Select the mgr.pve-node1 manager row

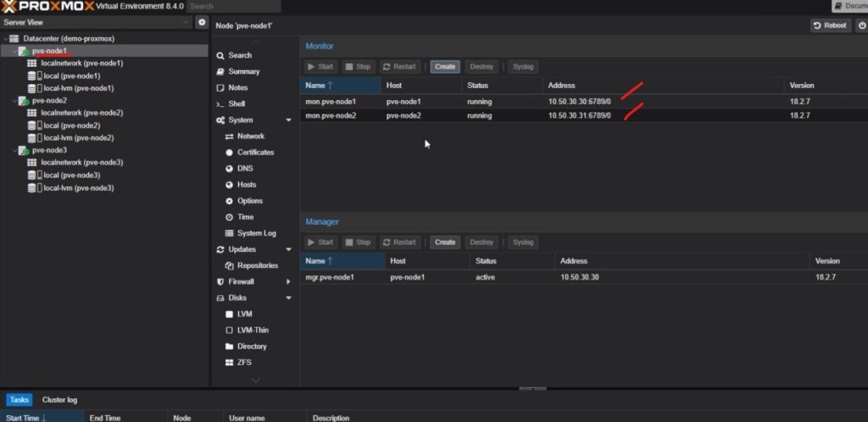point(584,277)
